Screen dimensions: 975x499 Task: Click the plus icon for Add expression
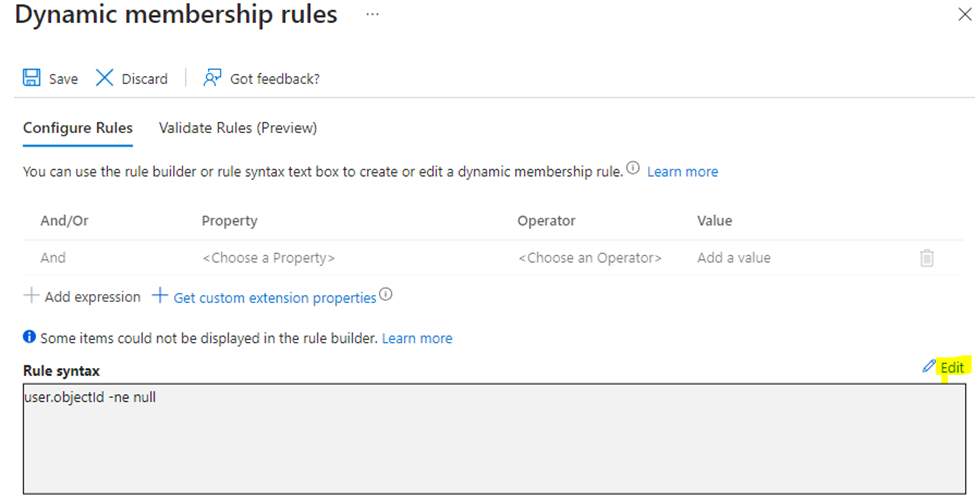point(31,296)
